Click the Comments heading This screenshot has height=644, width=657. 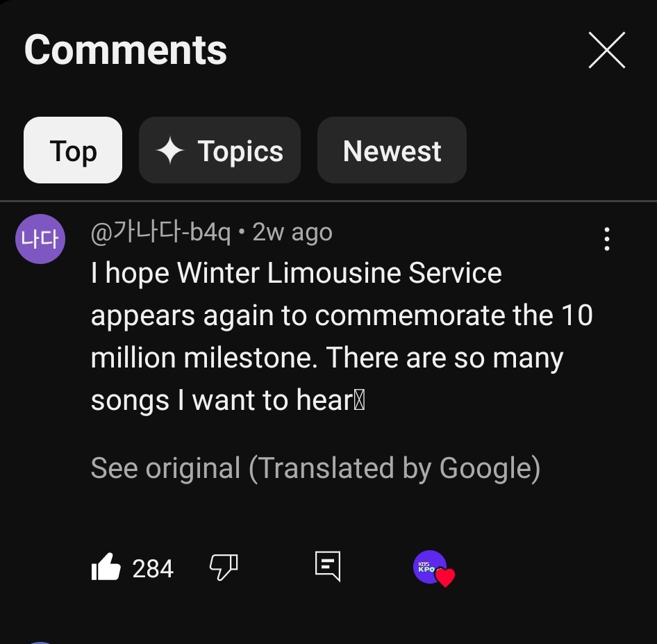click(126, 50)
